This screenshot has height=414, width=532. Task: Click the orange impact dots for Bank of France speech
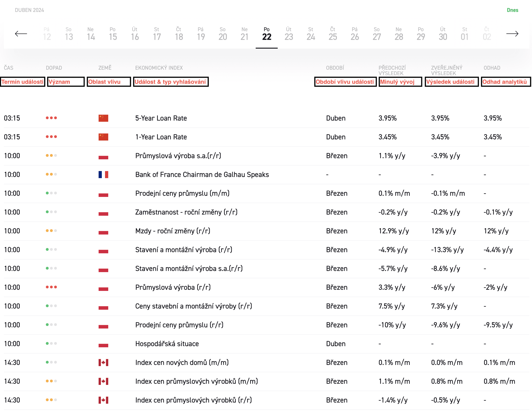tap(51, 174)
